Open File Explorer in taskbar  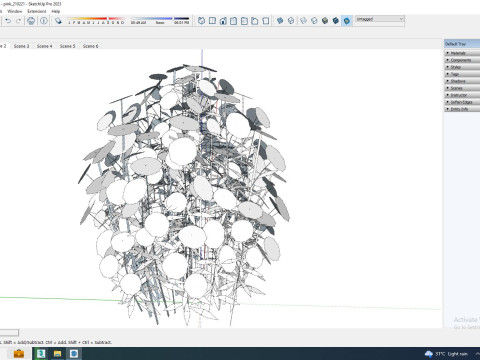tap(57, 353)
